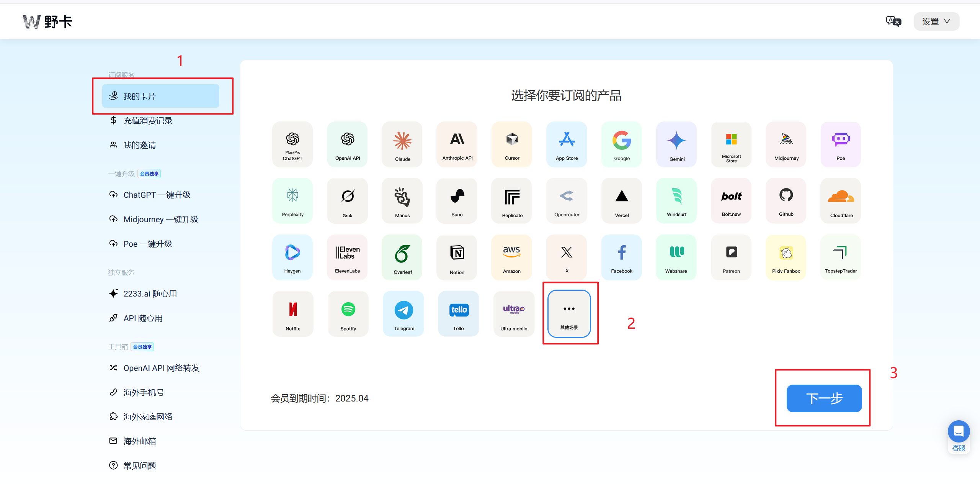Viewport: 980px width, 490px height.
Task: Select the 其他场景 option card
Action: [x=569, y=314]
